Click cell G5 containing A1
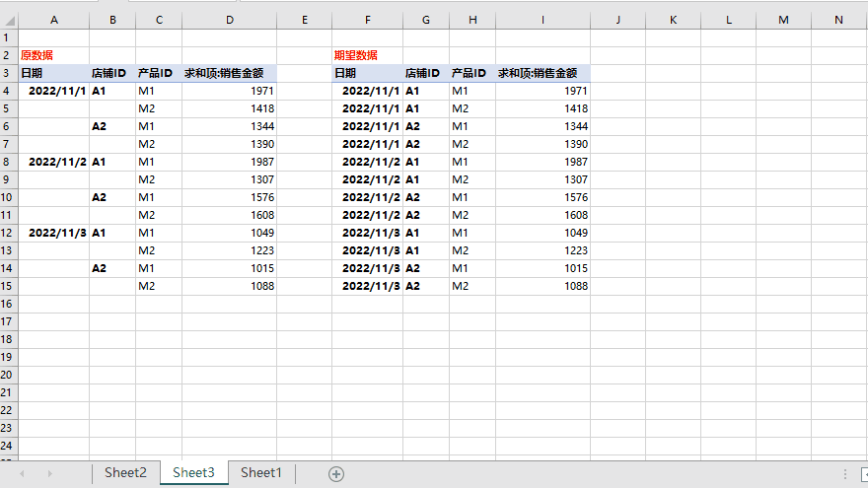 point(426,108)
